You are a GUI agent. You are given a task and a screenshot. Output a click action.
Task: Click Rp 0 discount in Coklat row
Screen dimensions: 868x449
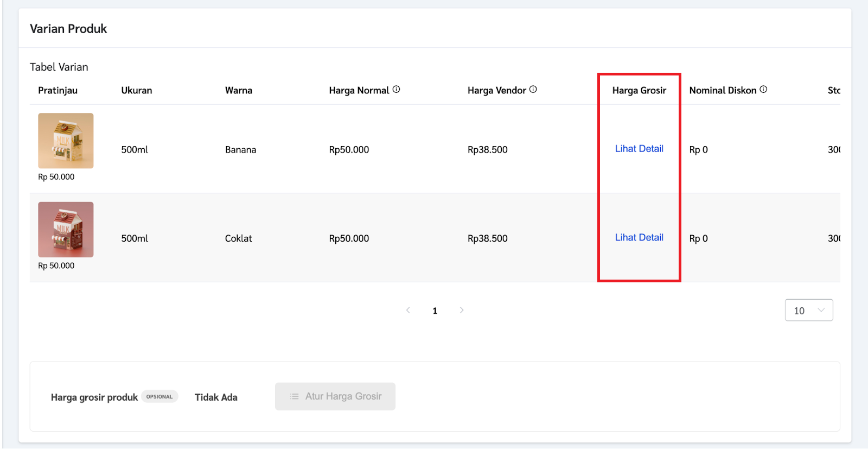coord(699,238)
